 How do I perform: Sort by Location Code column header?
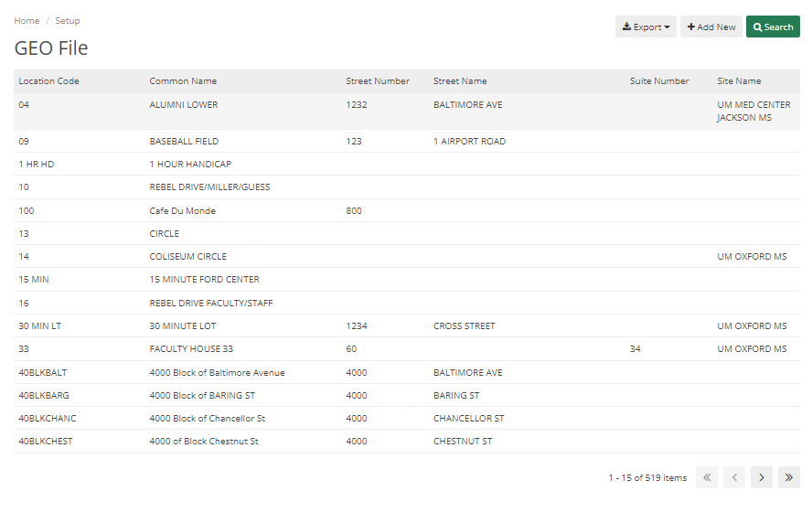48,81
